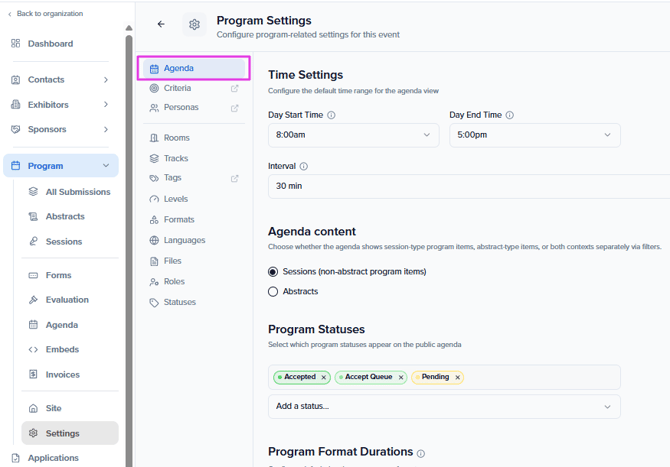The width and height of the screenshot is (670, 467).
Task: Open external link icon next to Tags
Action: [x=235, y=179]
